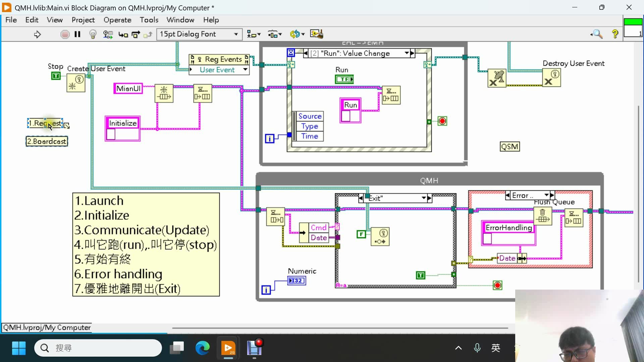This screenshot has width=644, height=362.
Task: Open the Edit menu
Action: tap(32, 20)
